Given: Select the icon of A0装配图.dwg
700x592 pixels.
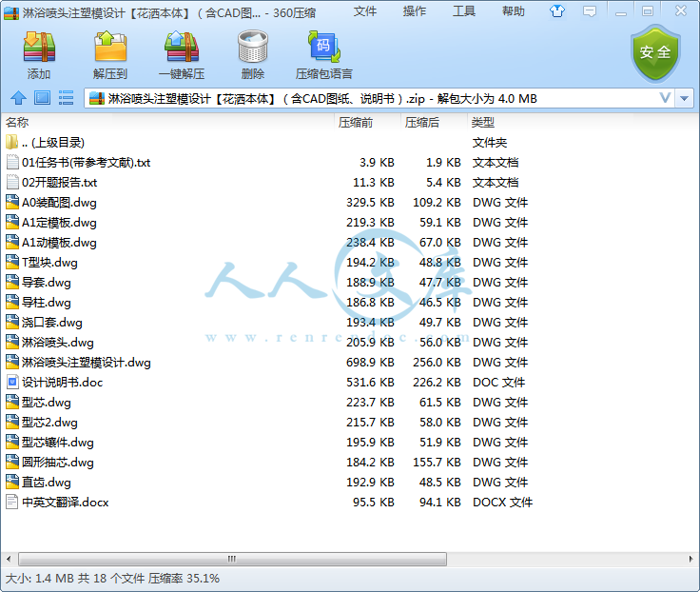Looking at the screenshot, I should click(x=12, y=203).
